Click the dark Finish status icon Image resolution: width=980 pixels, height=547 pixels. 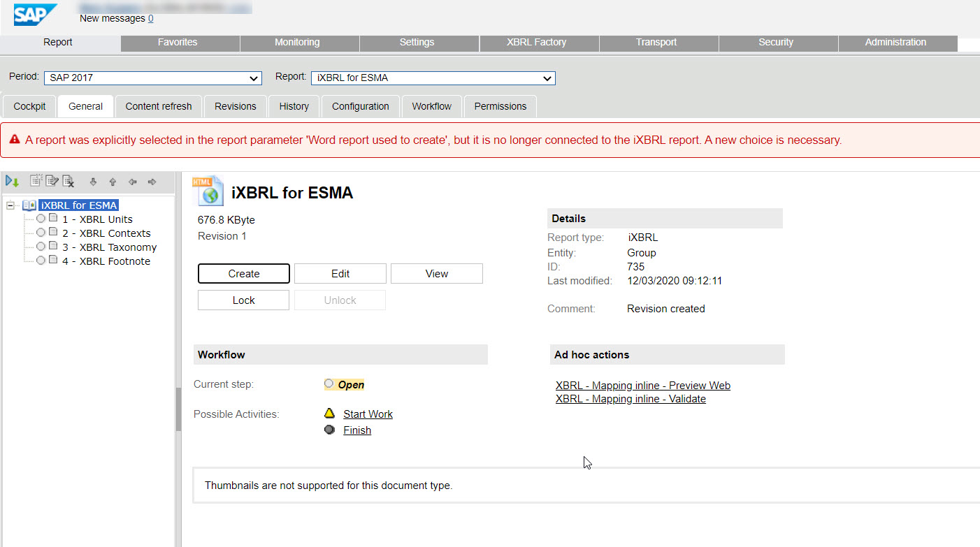point(329,430)
